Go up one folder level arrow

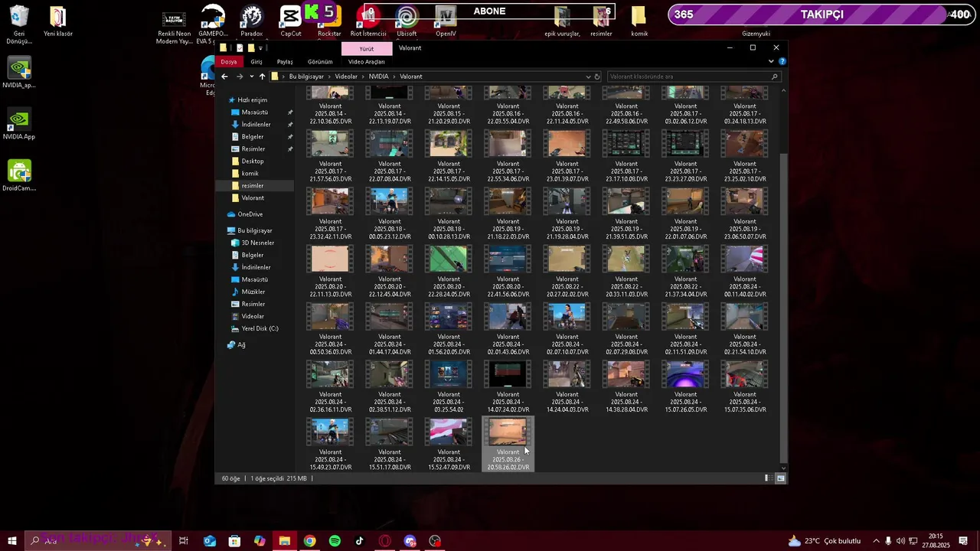click(x=262, y=77)
